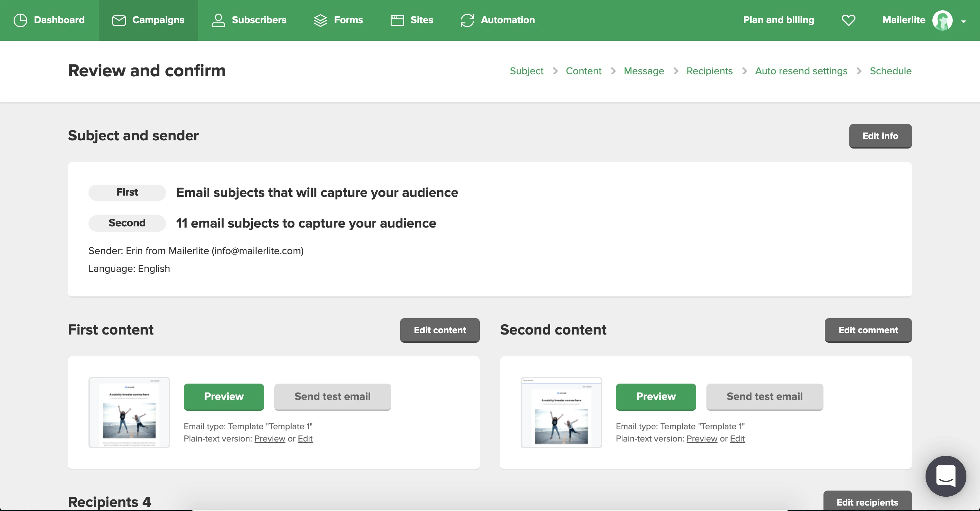
Task: Click the first content template thumbnail
Action: tap(129, 413)
